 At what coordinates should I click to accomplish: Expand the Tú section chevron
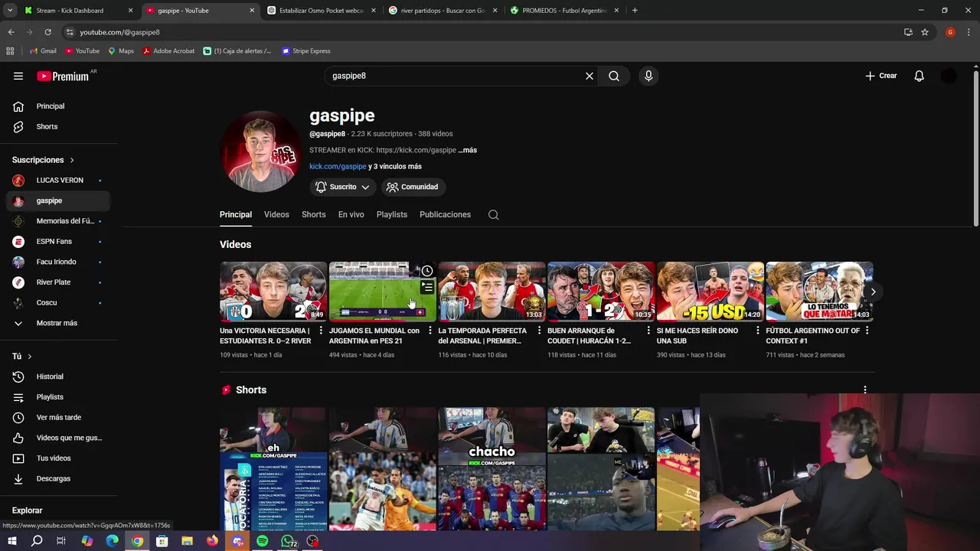coord(30,357)
